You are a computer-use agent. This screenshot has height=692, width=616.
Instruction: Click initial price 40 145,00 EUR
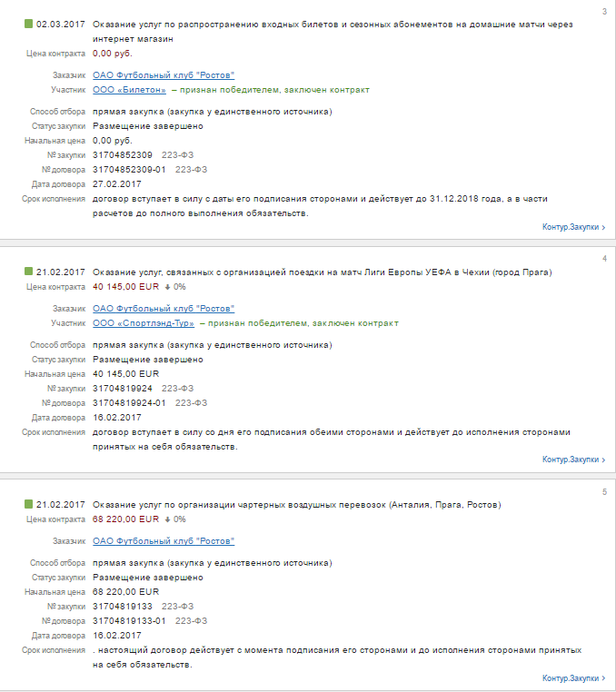(x=126, y=374)
